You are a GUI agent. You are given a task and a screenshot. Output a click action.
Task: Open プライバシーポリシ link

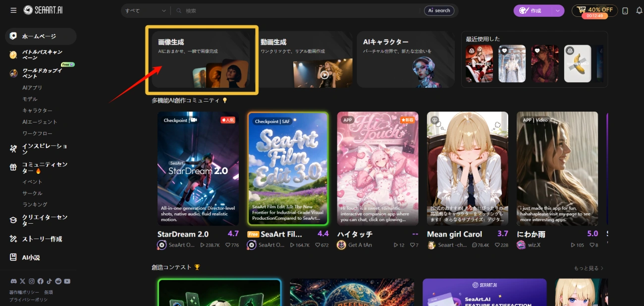[28, 300]
